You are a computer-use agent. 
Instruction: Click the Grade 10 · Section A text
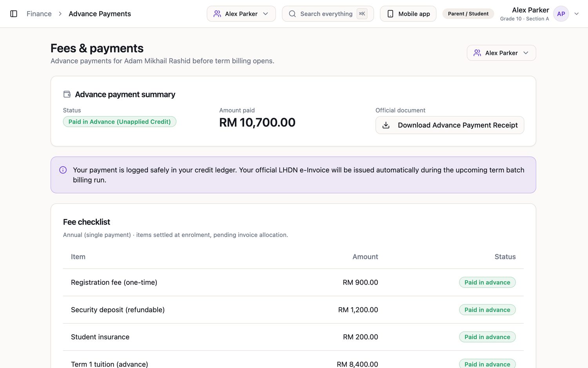click(x=524, y=19)
